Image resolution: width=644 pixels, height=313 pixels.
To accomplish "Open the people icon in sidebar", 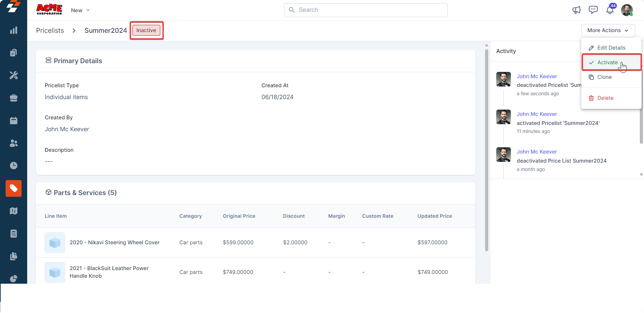I will coord(14,143).
